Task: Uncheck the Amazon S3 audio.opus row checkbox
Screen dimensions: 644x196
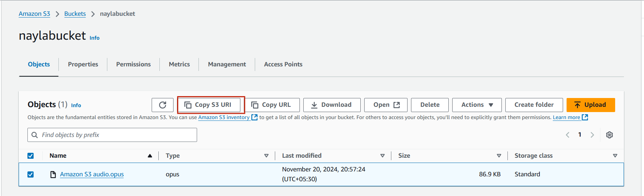Action: coord(31,174)
